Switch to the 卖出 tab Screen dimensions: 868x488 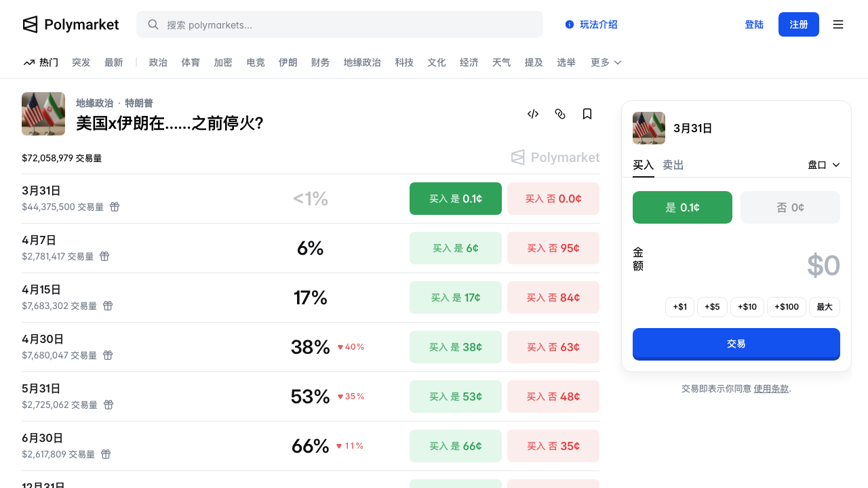[673, 165]
